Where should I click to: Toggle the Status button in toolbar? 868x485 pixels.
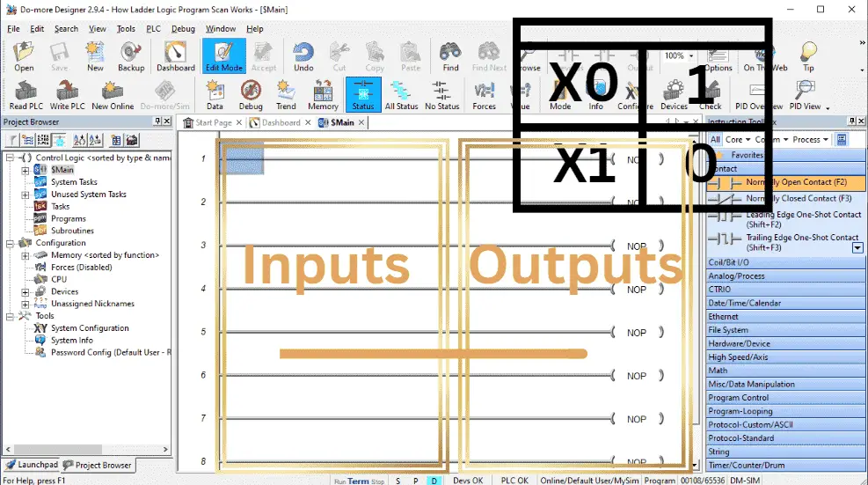point(363,95)
